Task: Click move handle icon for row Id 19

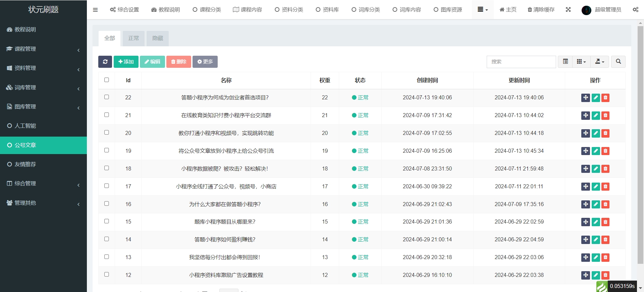Action: pyautogui.click(x=586, y=151)
